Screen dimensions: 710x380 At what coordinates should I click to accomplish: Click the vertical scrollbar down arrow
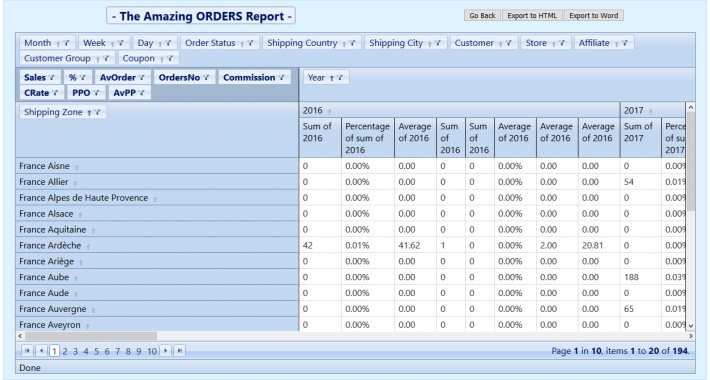coord(691,326)
